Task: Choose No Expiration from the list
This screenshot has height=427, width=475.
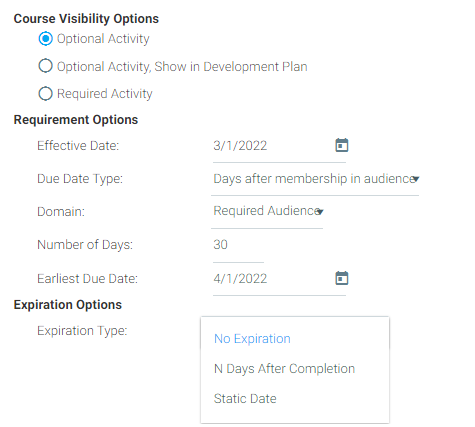Action: [252, 339]
